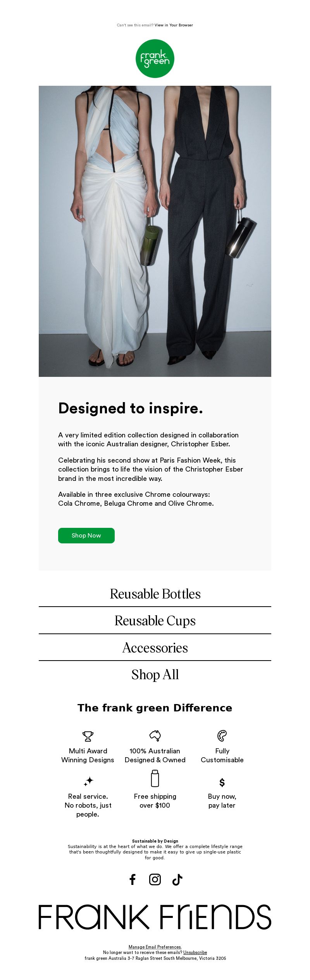This screenshot has height=980, width=310.
Task: Click the sparkle icon above Real service
Action: (x=89, y=781)
